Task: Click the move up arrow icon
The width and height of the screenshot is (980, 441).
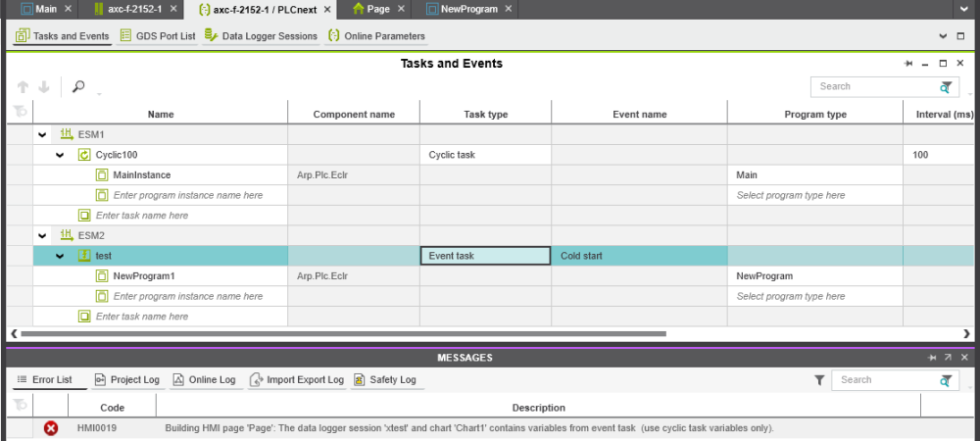Action: [23, 87]
